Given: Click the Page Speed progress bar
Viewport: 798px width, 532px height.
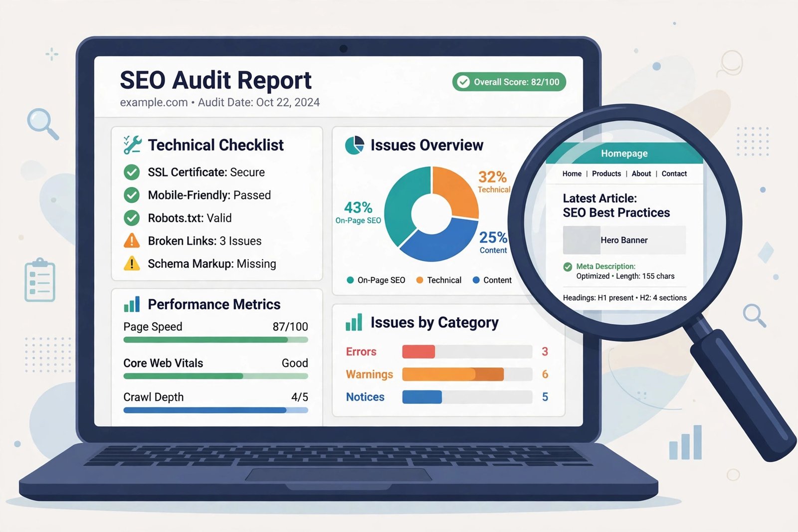Looking at the screenshot, I should tap(215, 340).
